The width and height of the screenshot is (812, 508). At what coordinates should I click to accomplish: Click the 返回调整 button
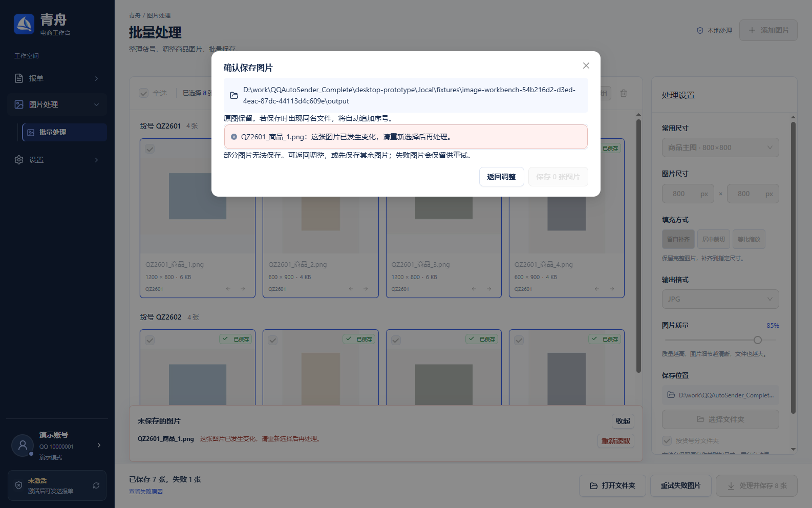coord(502,177)
